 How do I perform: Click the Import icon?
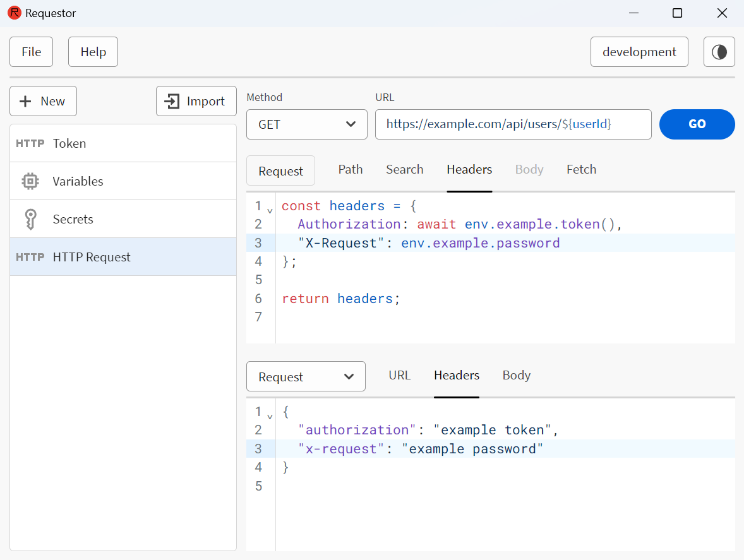(174, 101)
